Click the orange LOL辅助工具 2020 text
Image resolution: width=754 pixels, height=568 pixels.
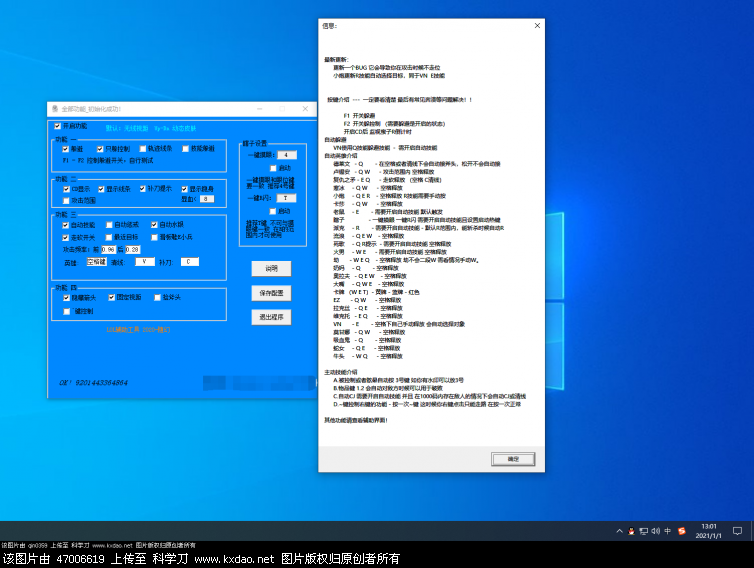click(x=138, y=330)
